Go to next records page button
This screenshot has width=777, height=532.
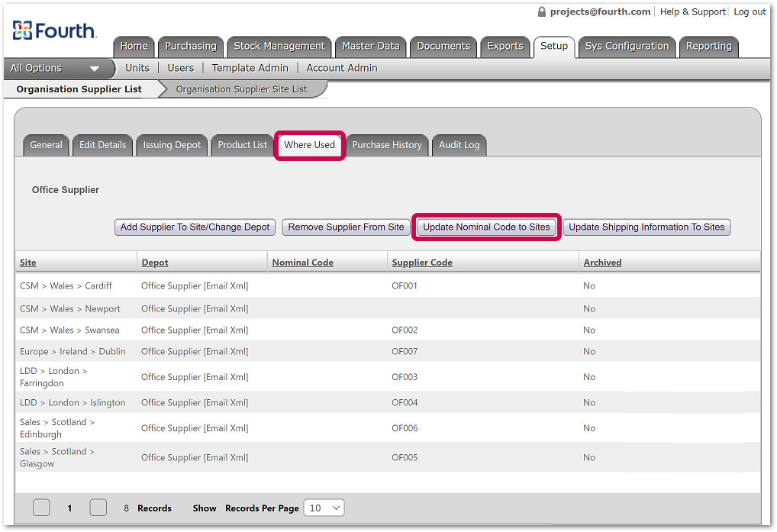[x=98, y=508]
